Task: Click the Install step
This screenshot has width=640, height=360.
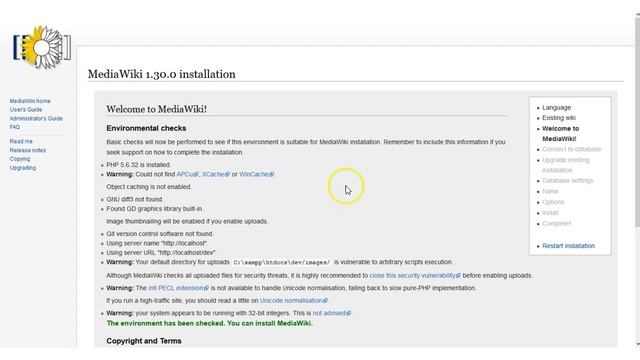Action: [x=550, y=213]
